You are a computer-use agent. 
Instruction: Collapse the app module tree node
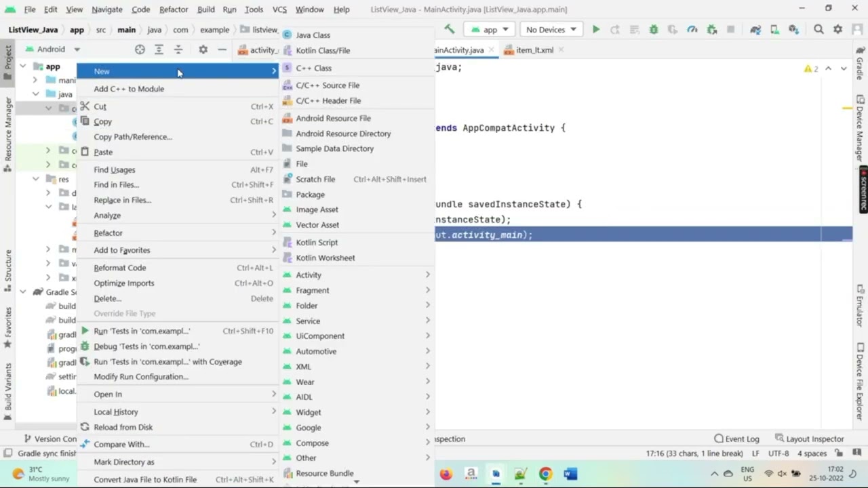tap(23, 66)
